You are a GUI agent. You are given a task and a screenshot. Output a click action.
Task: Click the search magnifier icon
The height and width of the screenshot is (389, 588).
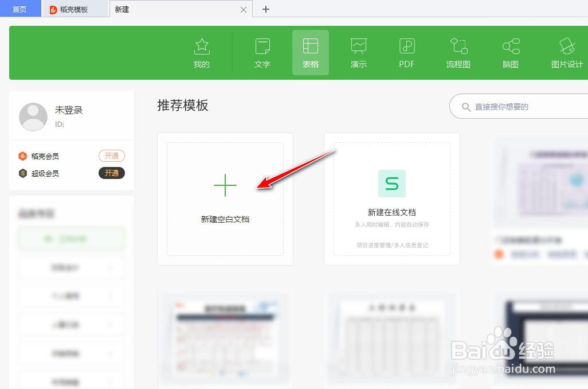tap(467, 106)
